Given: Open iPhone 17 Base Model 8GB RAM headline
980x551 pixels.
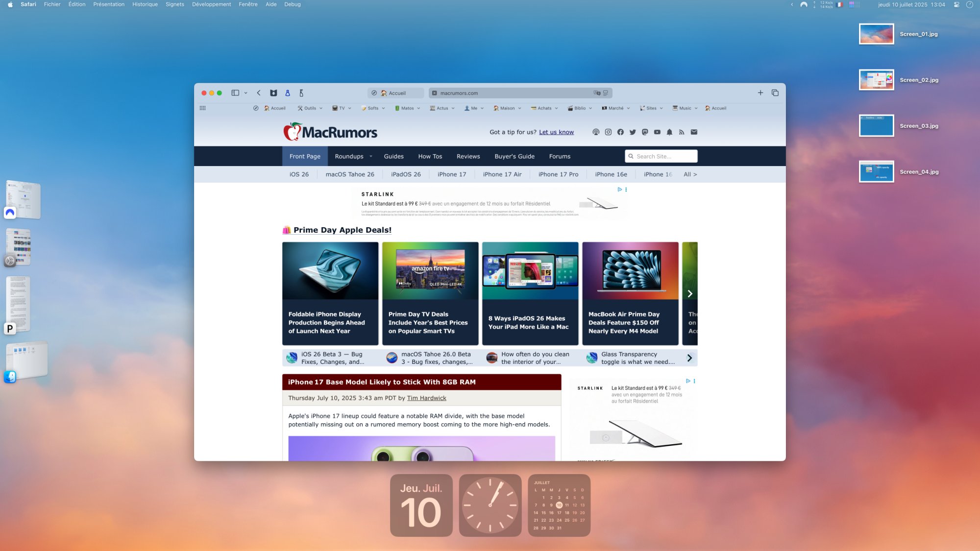Looking at the screenshot, I should tap(382, 382).
